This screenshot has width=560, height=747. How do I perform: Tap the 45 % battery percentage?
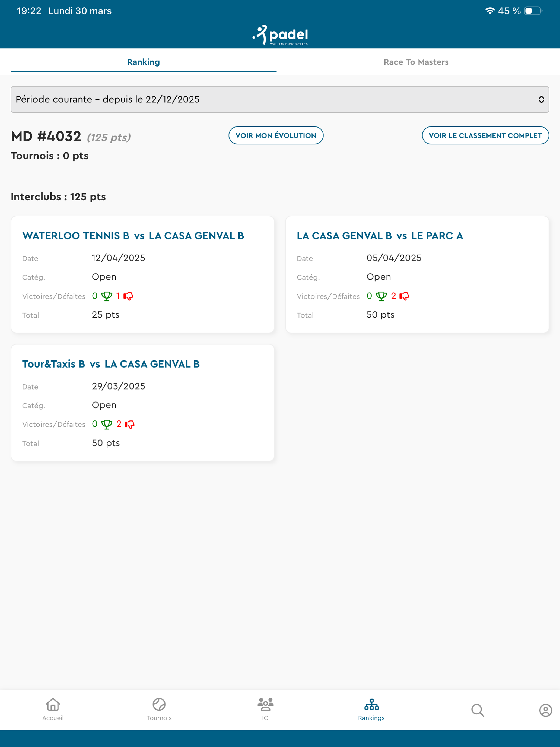[509, 11]
